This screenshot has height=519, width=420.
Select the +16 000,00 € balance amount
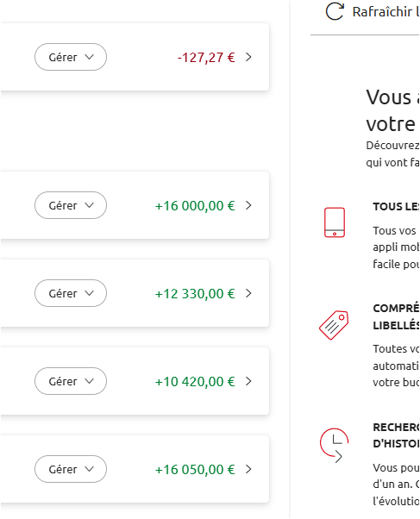tap(195, 206)
